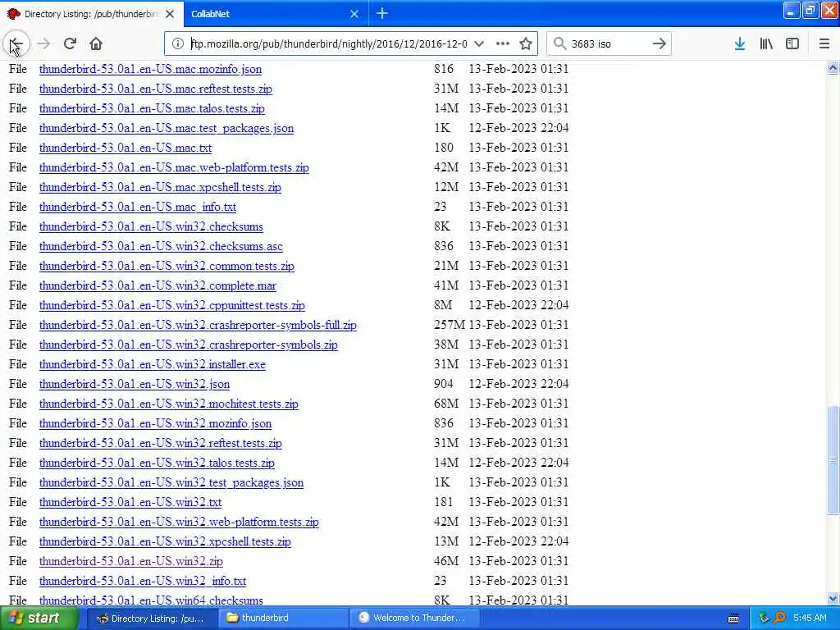Download thunderbird-53.0a1.en-US.win32.zip link

pyautogui.click(x=130, y=561)
